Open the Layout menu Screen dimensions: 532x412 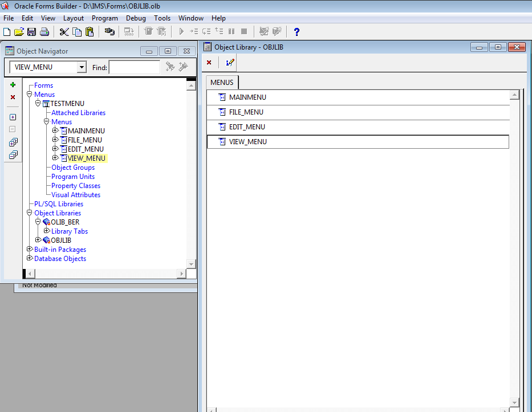(74, 18)
